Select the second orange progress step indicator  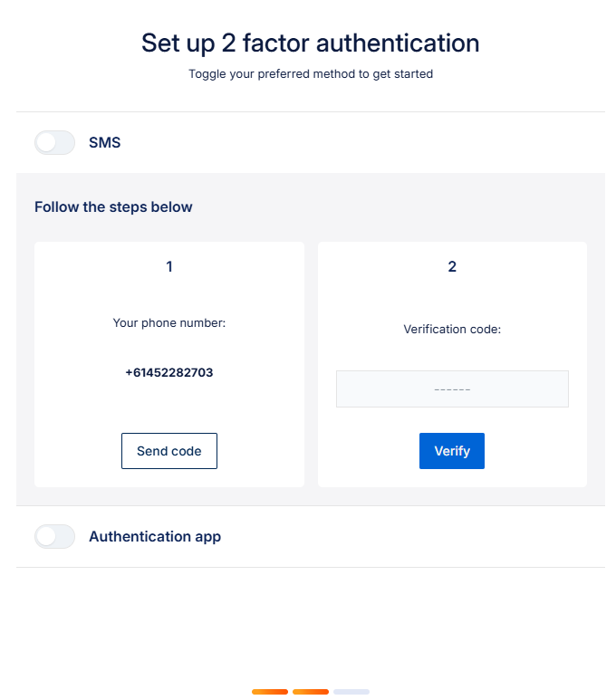point(311,692)
